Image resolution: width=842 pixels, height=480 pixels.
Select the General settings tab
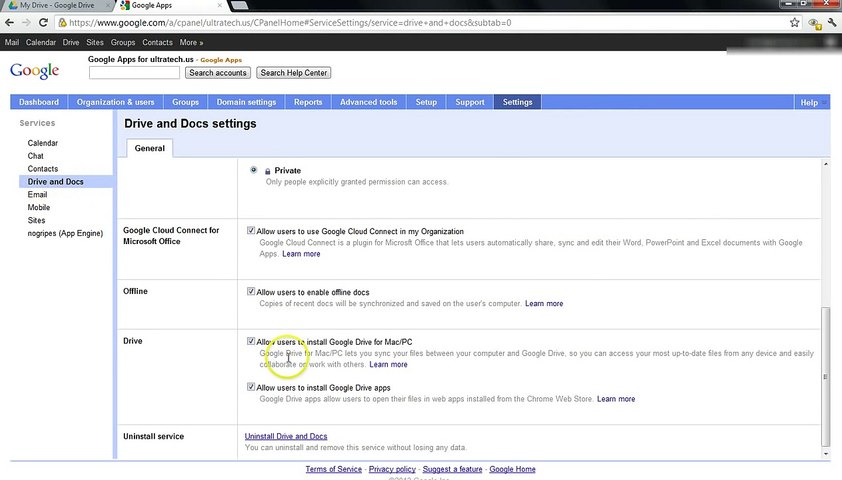[x=150, y=148]
